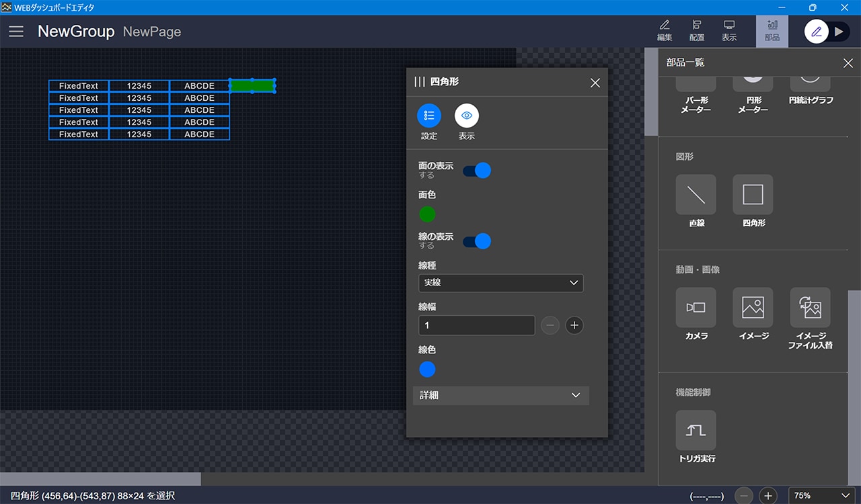The width and height of the screenshot is (861, 504).
Task: Disable the 線の表示 switch
Action: pos(477,241)
